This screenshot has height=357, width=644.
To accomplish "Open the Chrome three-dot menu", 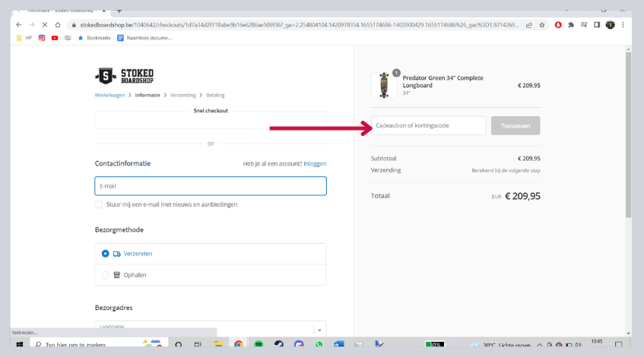I will [x=623, y=24].
